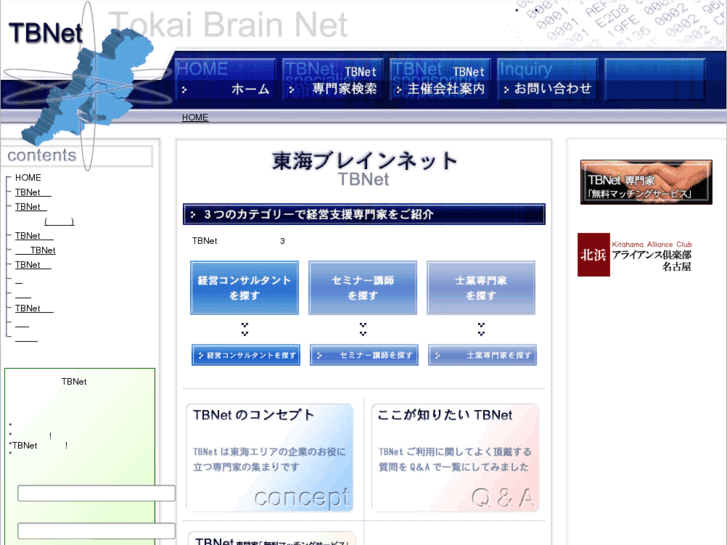Open the お問い合わせ Inquiry tab
Viewport: 727px width, 545px height.
tap(547, 79)
